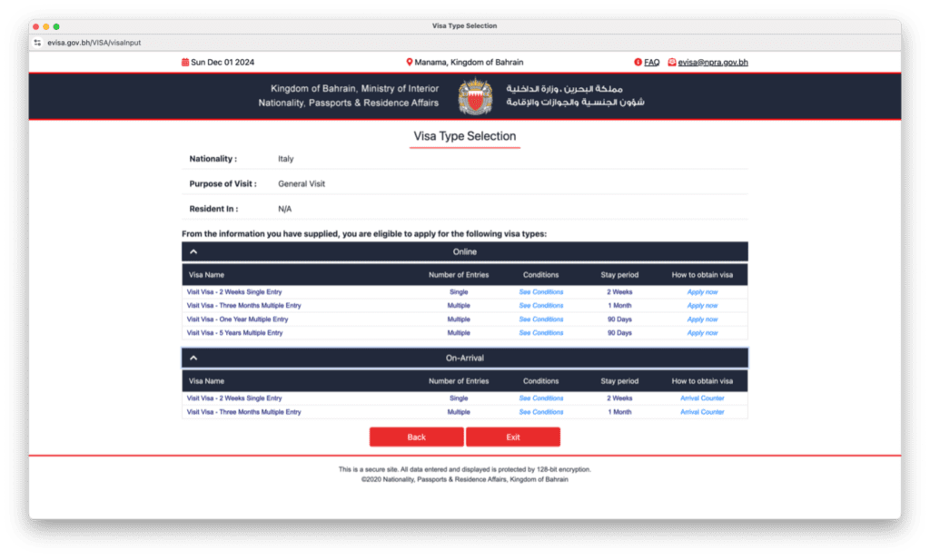Click Online Three Months visa's 1 Month stay
The width and height of the screenshot is (930, 560).
pyautogui.click(x=619, y=306)
